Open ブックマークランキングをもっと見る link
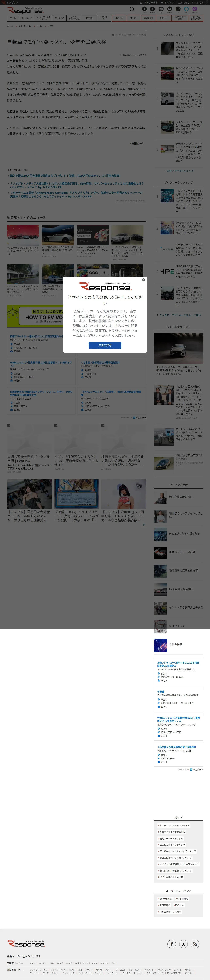 point(180,315)
